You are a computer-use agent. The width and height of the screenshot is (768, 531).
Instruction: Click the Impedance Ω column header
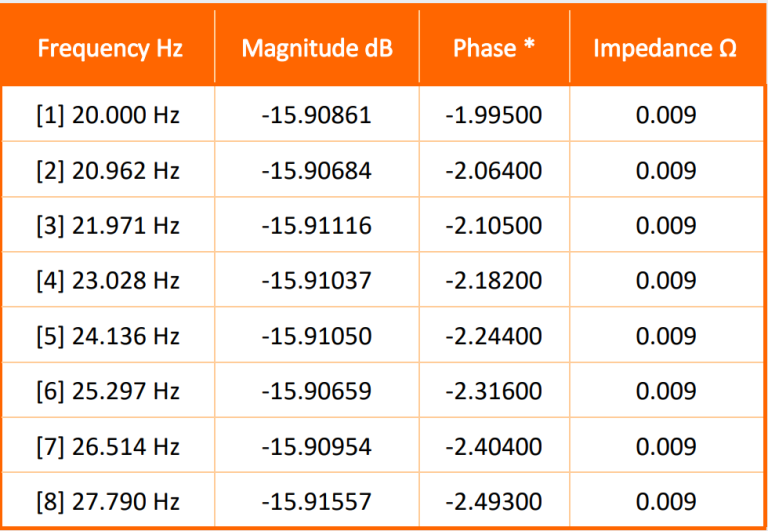point(665,48)
